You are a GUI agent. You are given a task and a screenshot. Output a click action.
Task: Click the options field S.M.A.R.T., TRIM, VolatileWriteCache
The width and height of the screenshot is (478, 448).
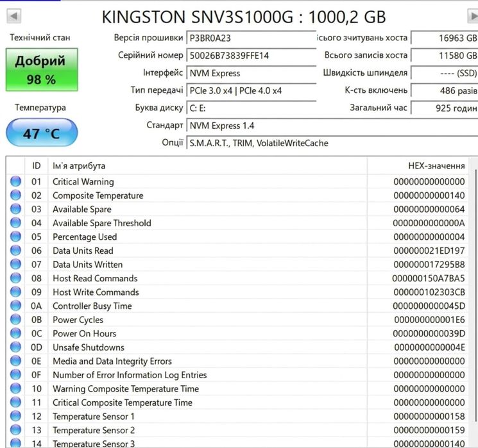(x=332, y=143)
